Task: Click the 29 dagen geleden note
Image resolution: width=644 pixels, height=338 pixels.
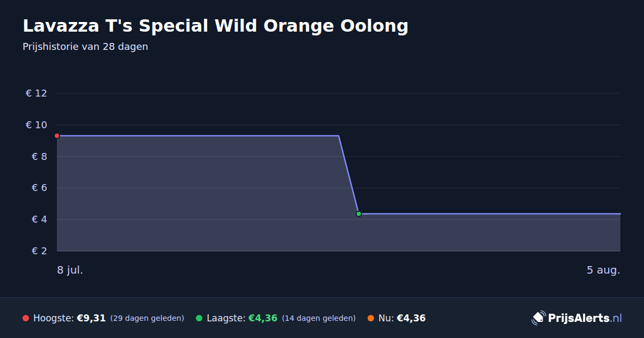Action: (x=147, y=318)
